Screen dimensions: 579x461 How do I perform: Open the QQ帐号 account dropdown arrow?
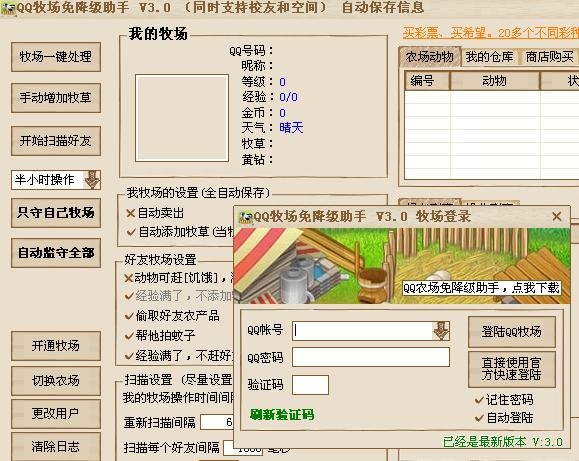tap(441, 331)
